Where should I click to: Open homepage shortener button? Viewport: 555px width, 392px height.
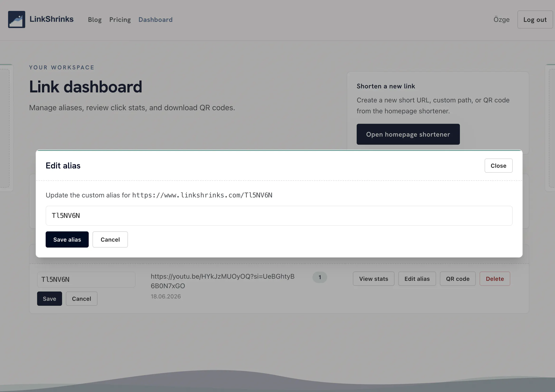coord(408,134)
